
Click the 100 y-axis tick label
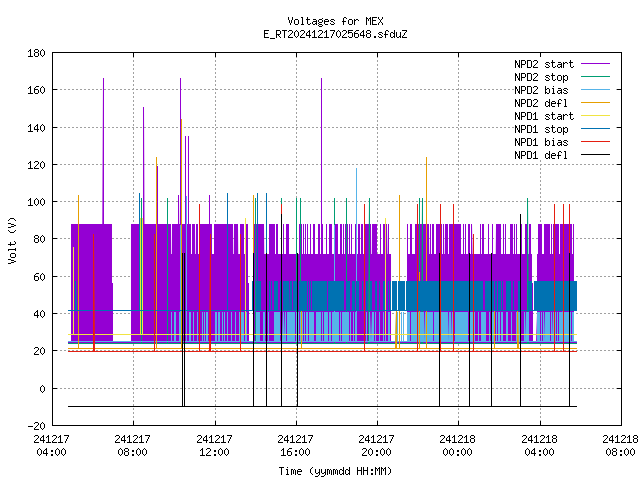[36, 202]
